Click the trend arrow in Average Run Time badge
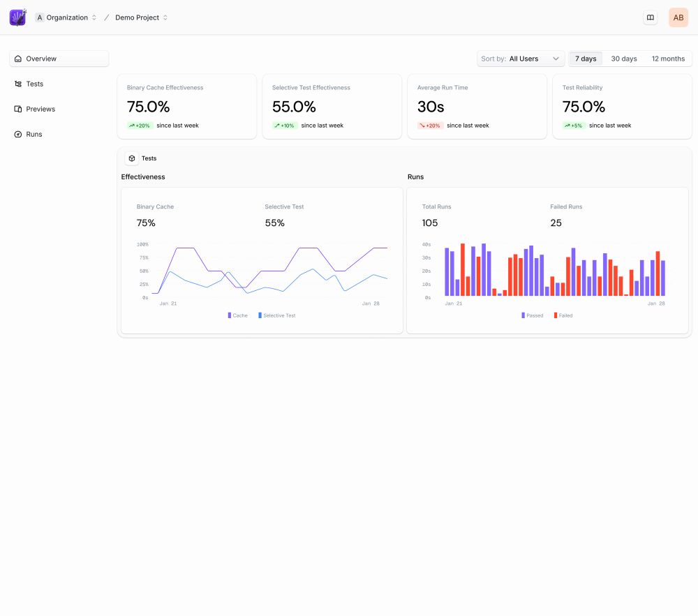Screen dimensions: 698x616 click(x=422, y=126)
